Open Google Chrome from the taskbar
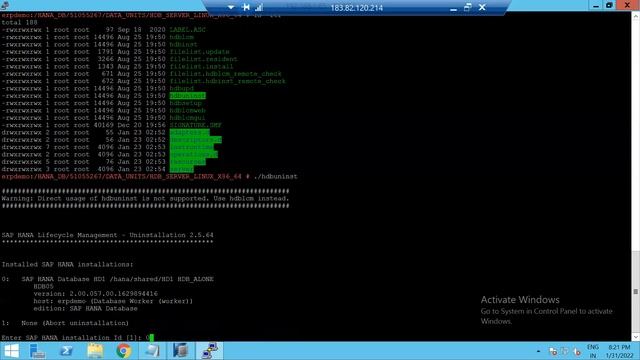Image resolution: width=640 pixels, height=360 pixels. (x=123, y=351)
